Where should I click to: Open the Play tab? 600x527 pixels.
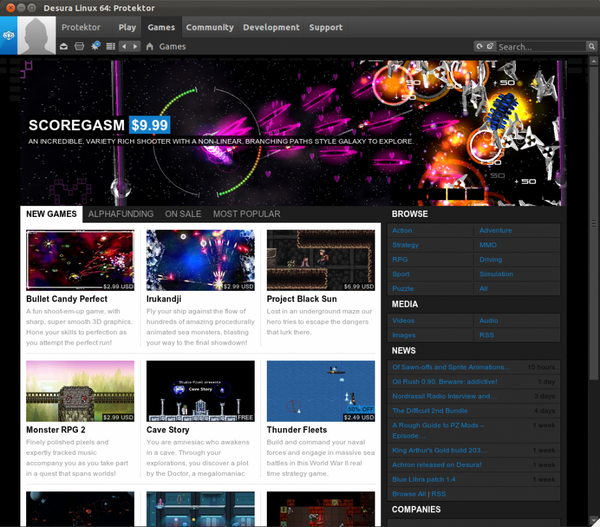pos(127,27)
